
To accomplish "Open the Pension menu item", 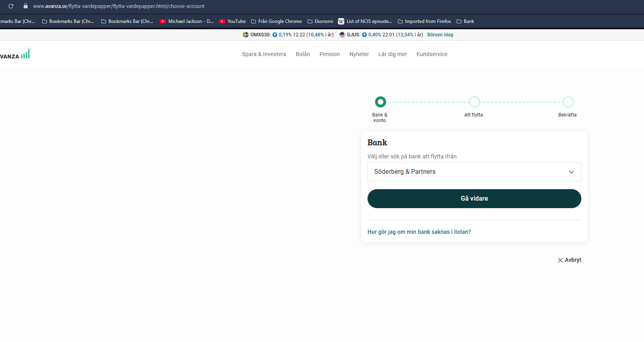I will (x=329, y=54).
